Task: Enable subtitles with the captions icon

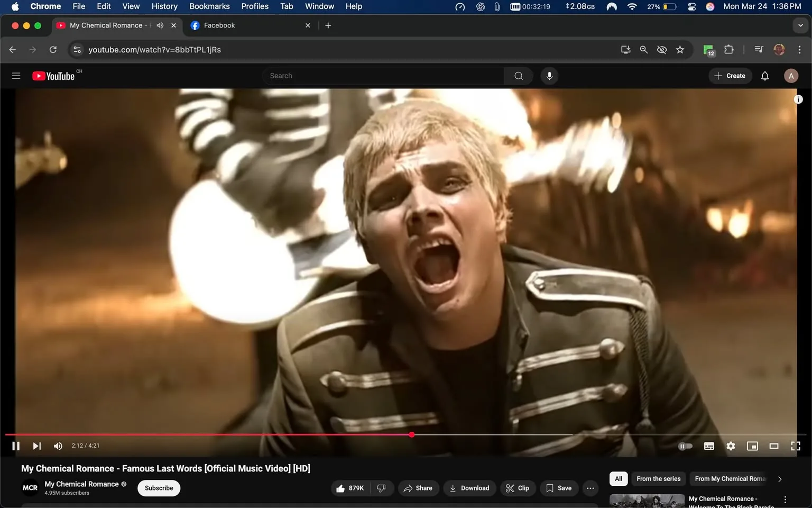Action: pos(709,446)
